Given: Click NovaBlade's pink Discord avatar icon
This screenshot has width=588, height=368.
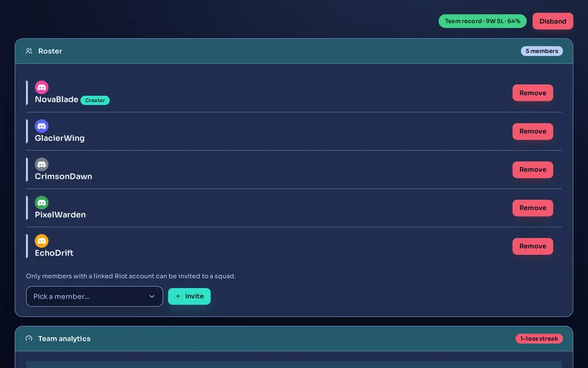Looking at the screenshot, I should [42, 88].
